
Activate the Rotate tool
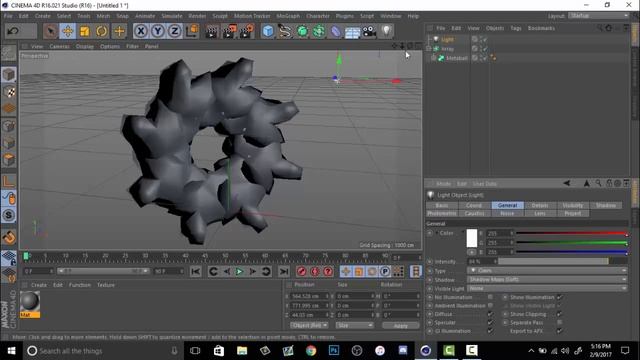(x=102, y=31)
